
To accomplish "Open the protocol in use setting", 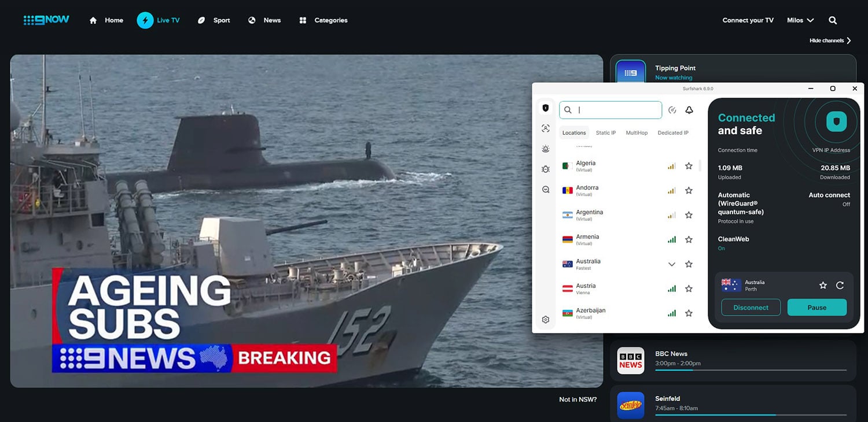I will [x=741, y=208].
